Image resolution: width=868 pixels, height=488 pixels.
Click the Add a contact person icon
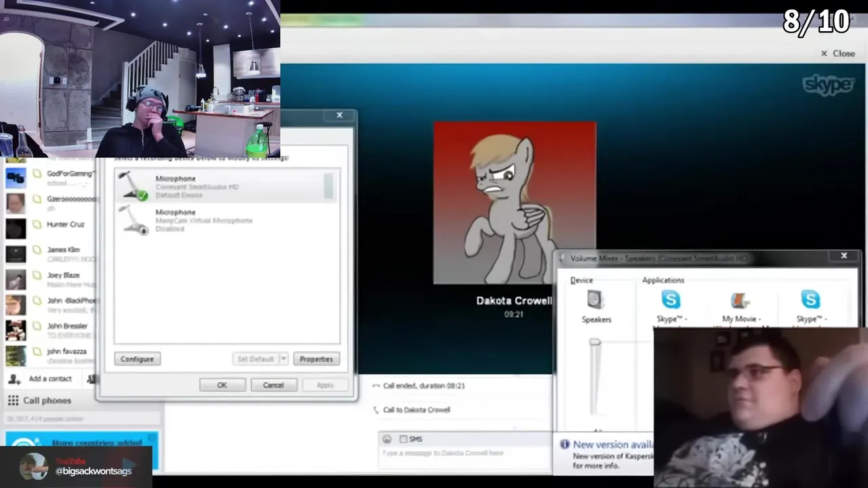tap(14, 379)
